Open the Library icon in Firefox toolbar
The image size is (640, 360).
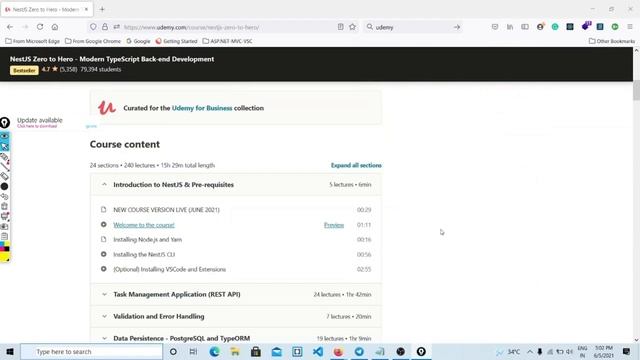pyautogui.click(x=510, y=27)
